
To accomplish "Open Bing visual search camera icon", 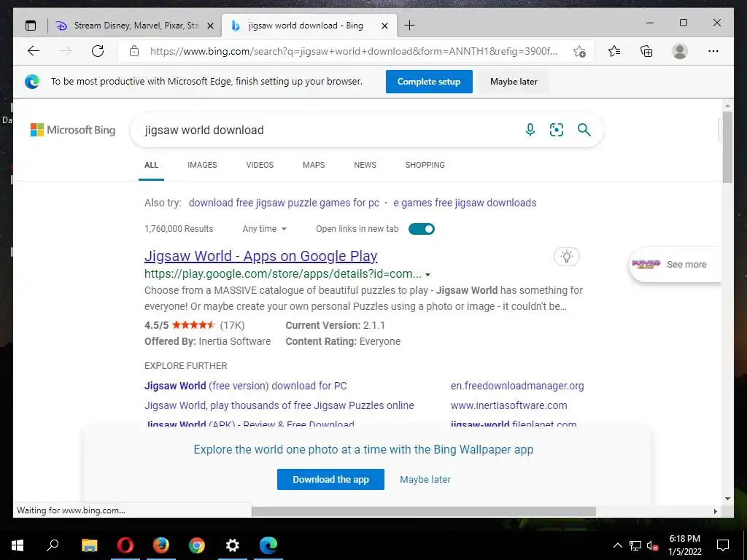I will tap(557, 130).
